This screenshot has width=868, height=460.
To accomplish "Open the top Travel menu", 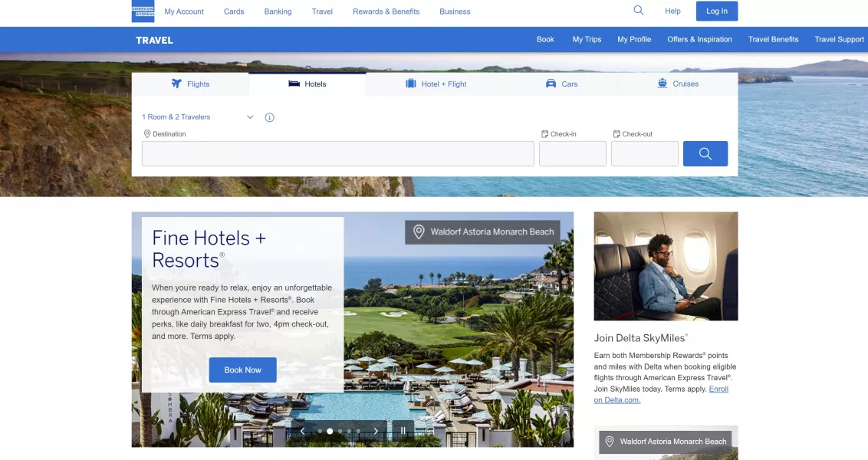I will tap(322, 11).
